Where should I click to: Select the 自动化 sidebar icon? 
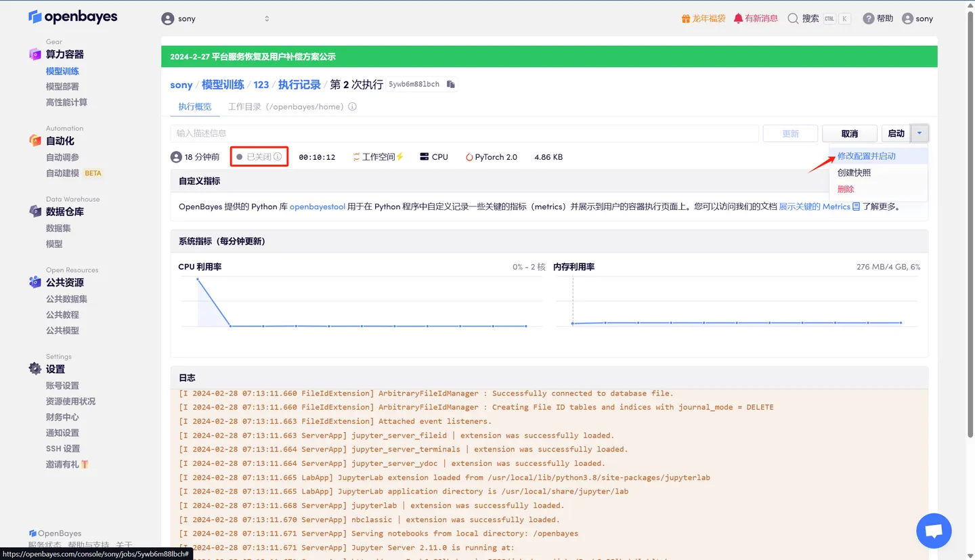[35, 140]
